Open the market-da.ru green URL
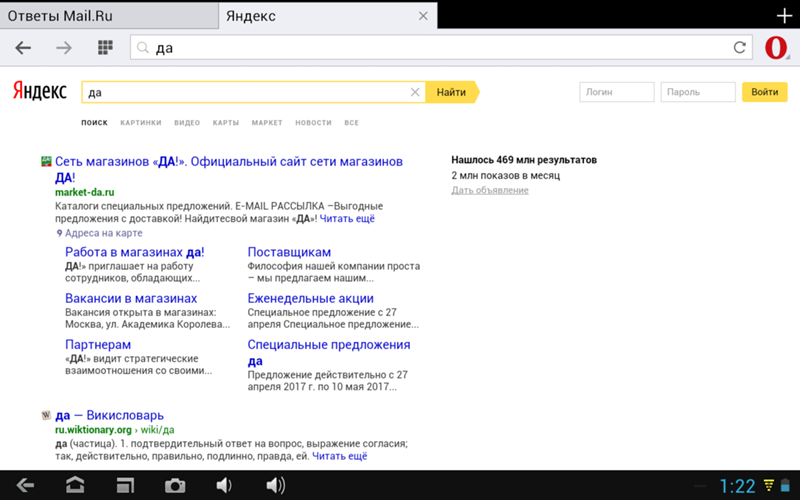 [85, 192]
